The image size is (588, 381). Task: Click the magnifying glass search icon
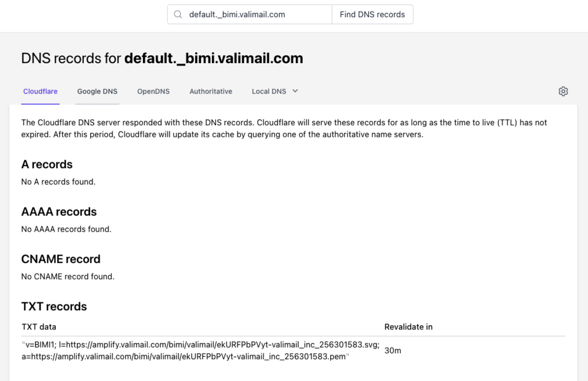177,14
